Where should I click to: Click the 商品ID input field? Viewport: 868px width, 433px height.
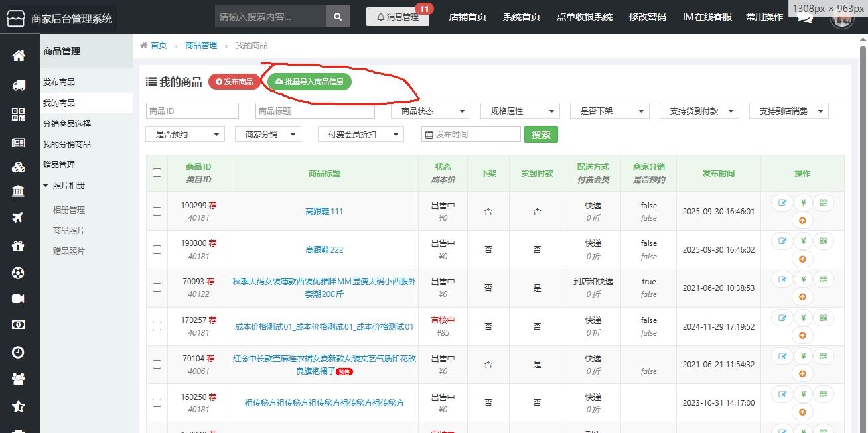tap(192, 111)
